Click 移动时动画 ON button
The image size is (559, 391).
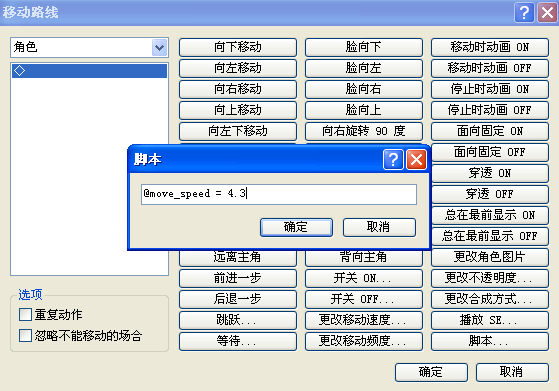[490, 47]
